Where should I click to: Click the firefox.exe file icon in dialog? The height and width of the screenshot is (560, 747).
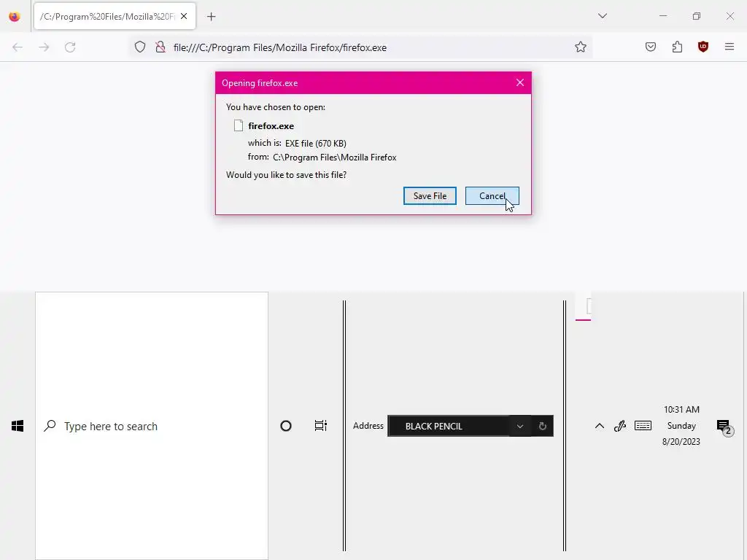(239, 125)
